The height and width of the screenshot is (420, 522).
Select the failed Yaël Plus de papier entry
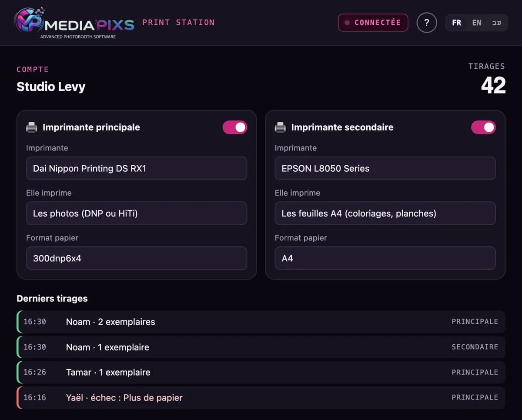tap(261, 397)
